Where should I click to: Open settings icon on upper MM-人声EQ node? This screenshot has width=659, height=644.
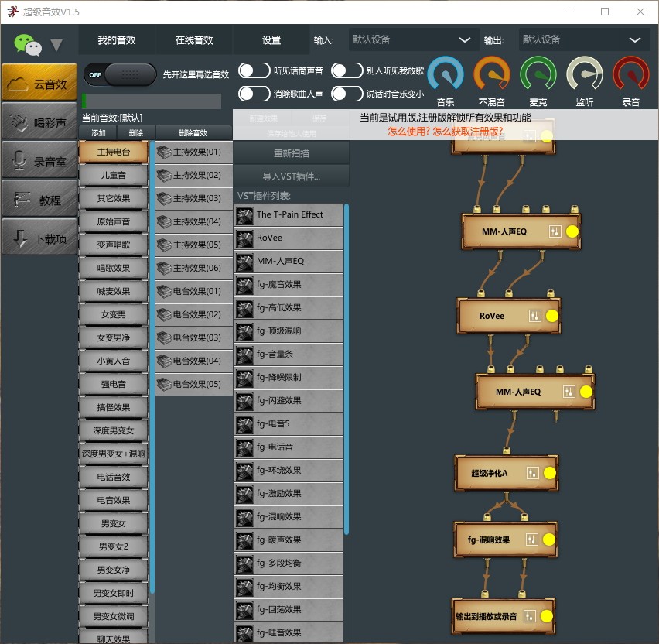click(x=555, y=231)
